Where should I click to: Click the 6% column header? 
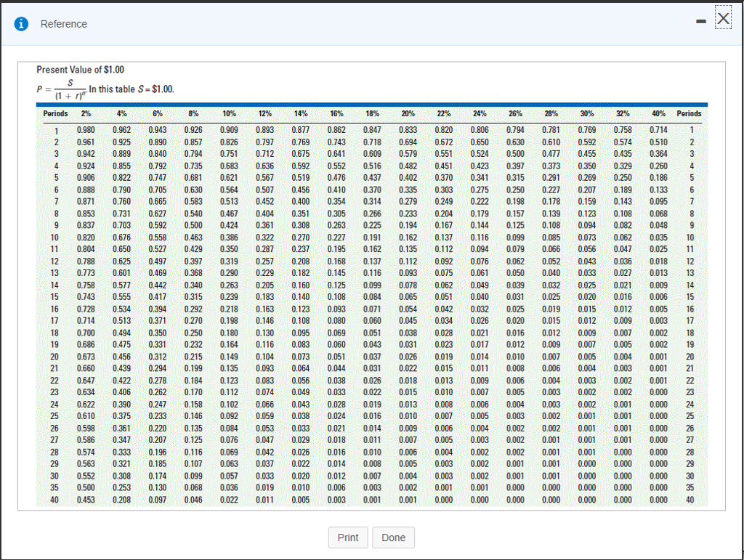tap(158, 113)
